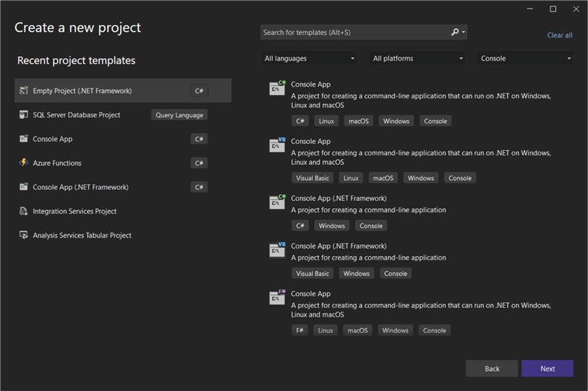Click the Clear all link

tap(559, 35)
